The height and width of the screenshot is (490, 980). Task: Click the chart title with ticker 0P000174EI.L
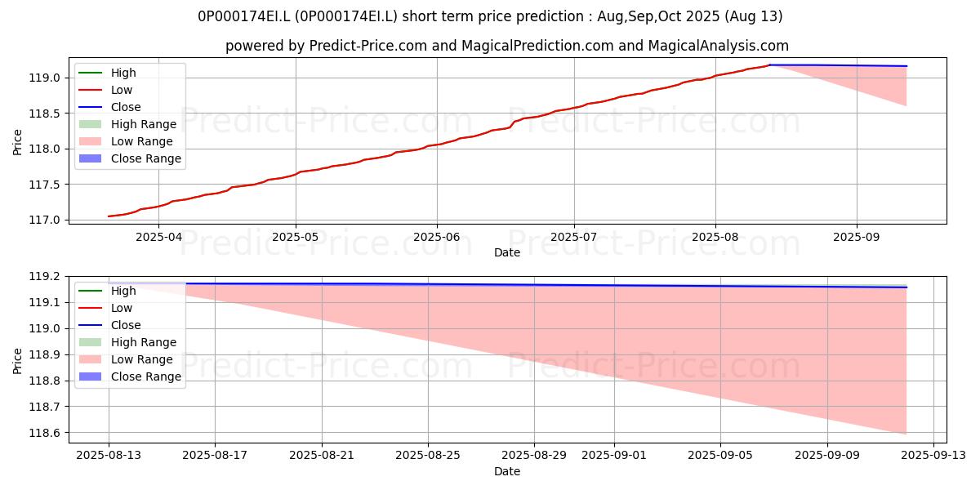pos(490,16)
